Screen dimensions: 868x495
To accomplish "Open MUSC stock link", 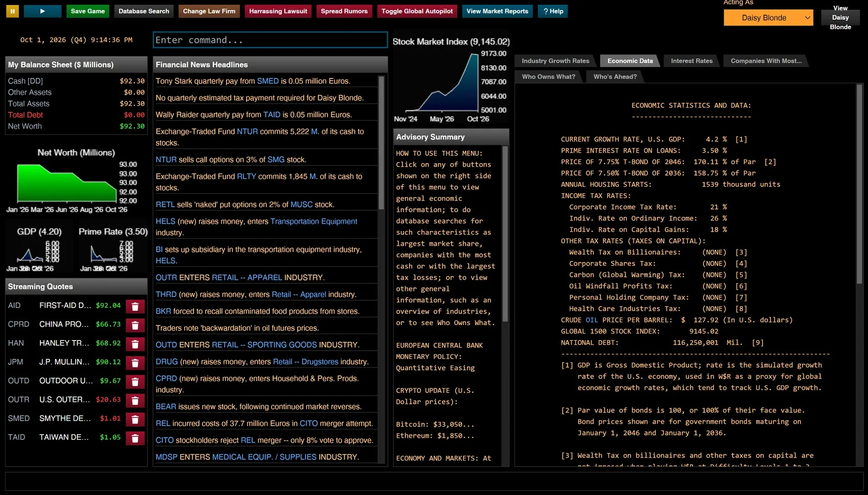I will pos(301,204).
